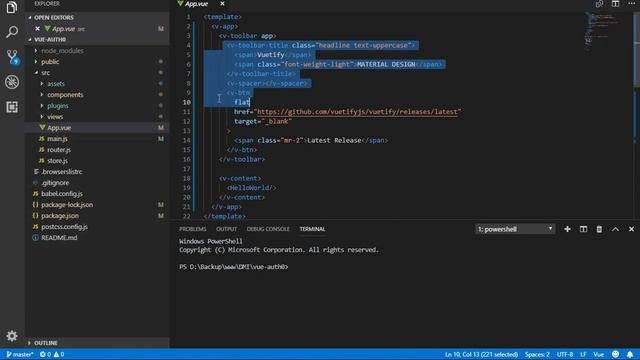Image resolution: width=640 pixels, height=360 pixels.
Task: Click the errors count in the status bar
Action: pos(45,354)
